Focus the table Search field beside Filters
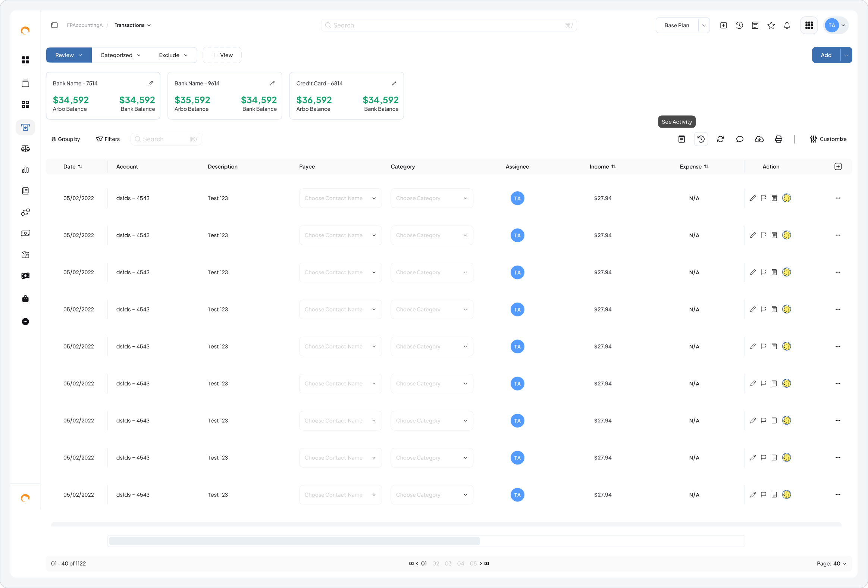The image size is (868, 588). pyautogui.click(x=166, y=139)
